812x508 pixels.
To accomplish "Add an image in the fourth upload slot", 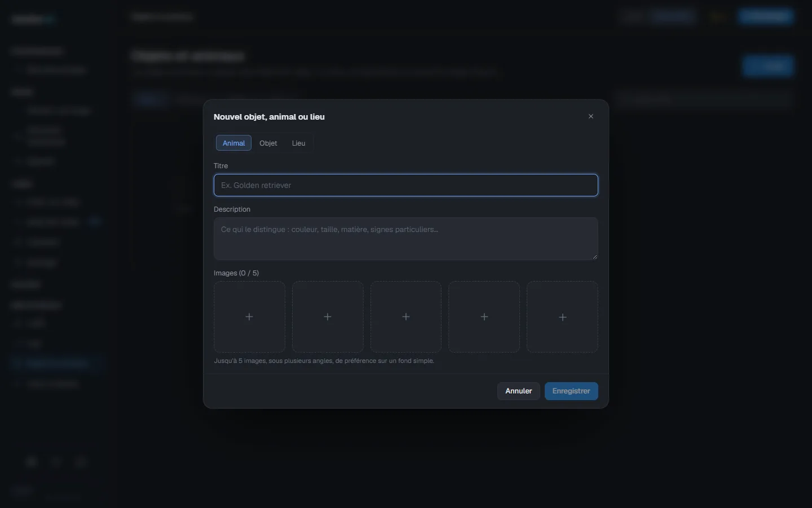I will (484, 317).
